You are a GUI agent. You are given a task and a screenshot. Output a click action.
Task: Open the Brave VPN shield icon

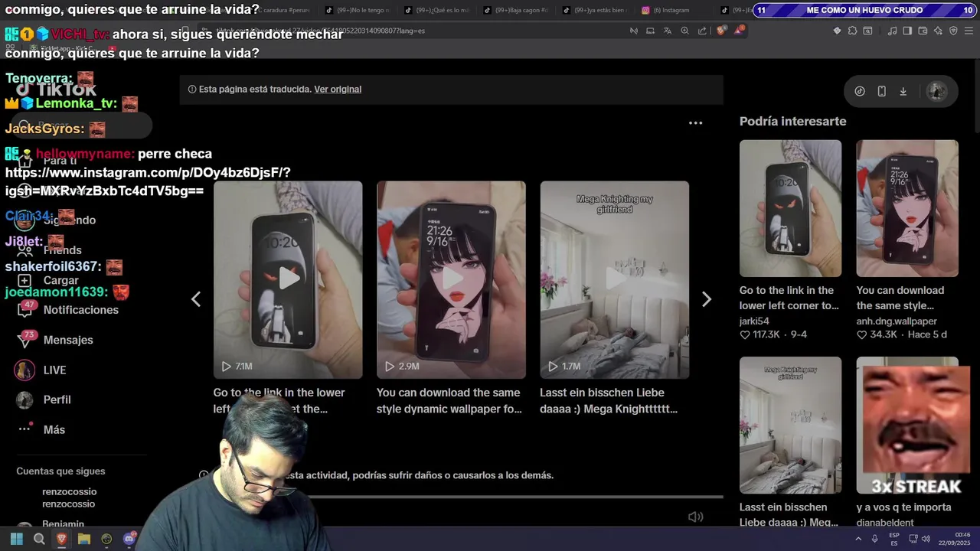click(x=953, y=31)
